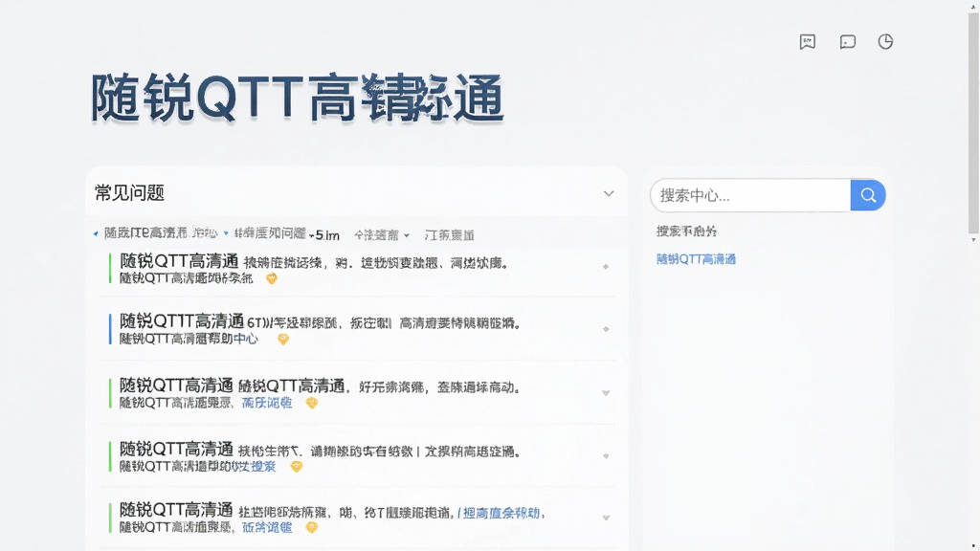This screenshot has height=551, width=980.
Task: Expand the blue-bar 帮助中心 row using its arrow
Action: point(606,329)
